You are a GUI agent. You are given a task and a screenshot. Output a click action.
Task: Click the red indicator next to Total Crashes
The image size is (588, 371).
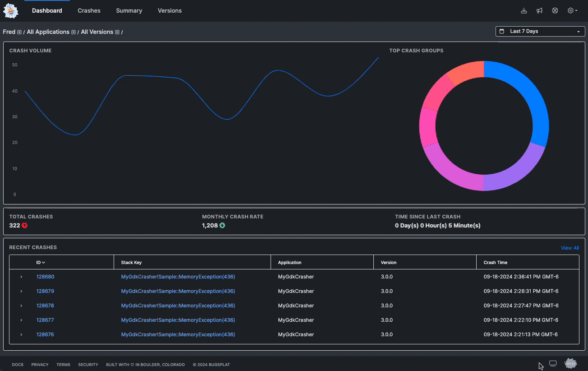[x=24, y=225]
